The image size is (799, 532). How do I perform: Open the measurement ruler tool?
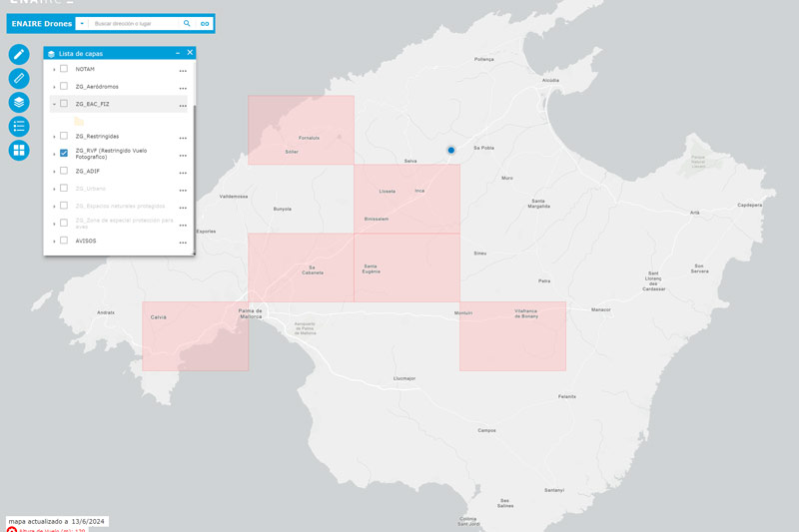tap(19, 79)
